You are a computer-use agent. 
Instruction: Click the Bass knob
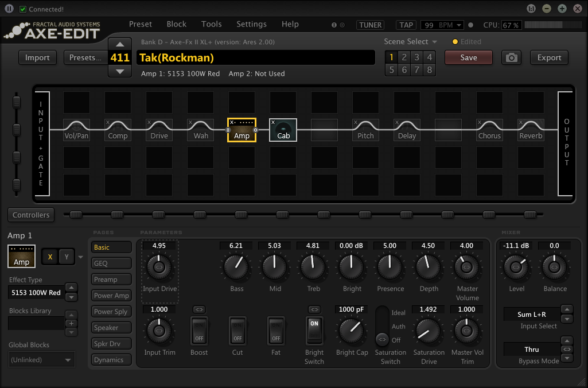tap(236, 267)
